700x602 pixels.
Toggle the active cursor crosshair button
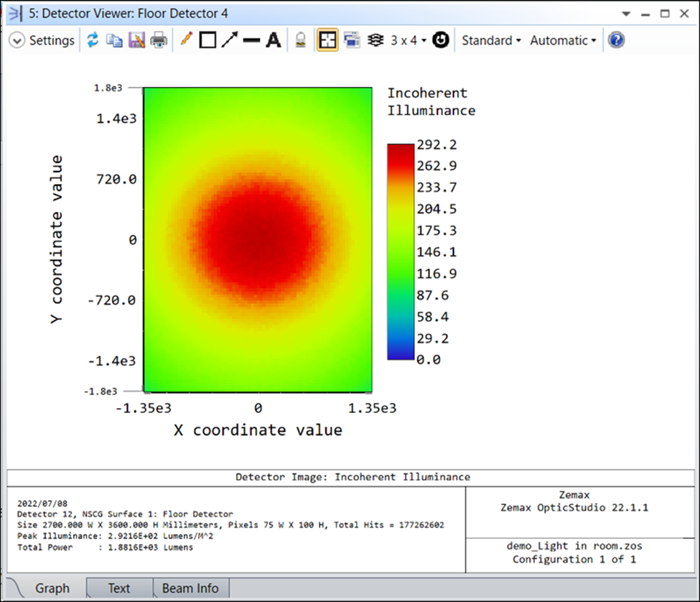pyautogui.click(x=328, y=40)
